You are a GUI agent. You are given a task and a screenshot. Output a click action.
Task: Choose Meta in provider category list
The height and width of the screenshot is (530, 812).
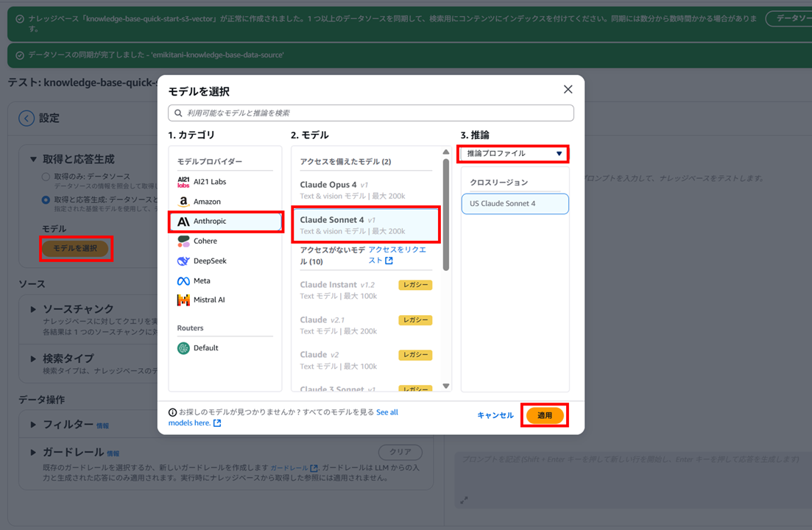coord(225,281)
